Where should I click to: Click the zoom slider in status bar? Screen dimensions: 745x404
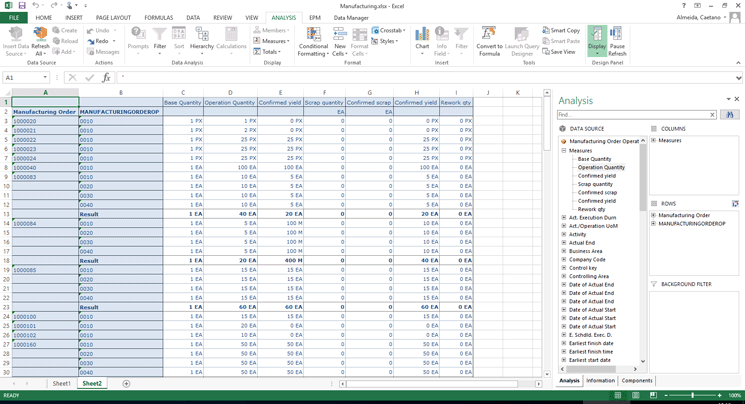tap(692, 396)
